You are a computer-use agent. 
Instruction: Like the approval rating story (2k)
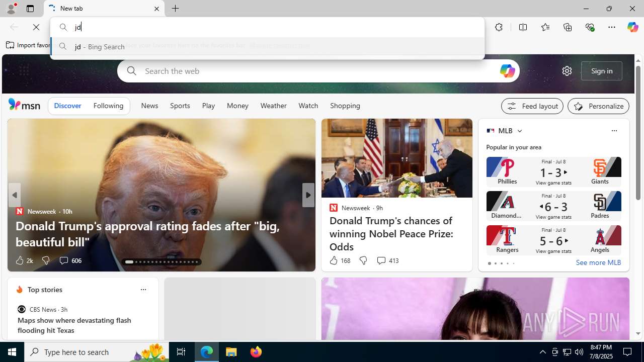[24, 260]
